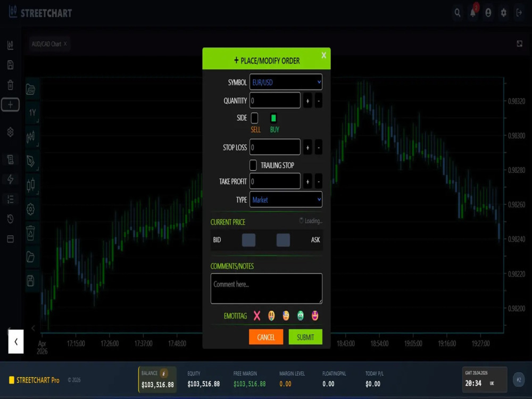
Task: Close the Place/Modify Order dialog
Action: point(323,55)
